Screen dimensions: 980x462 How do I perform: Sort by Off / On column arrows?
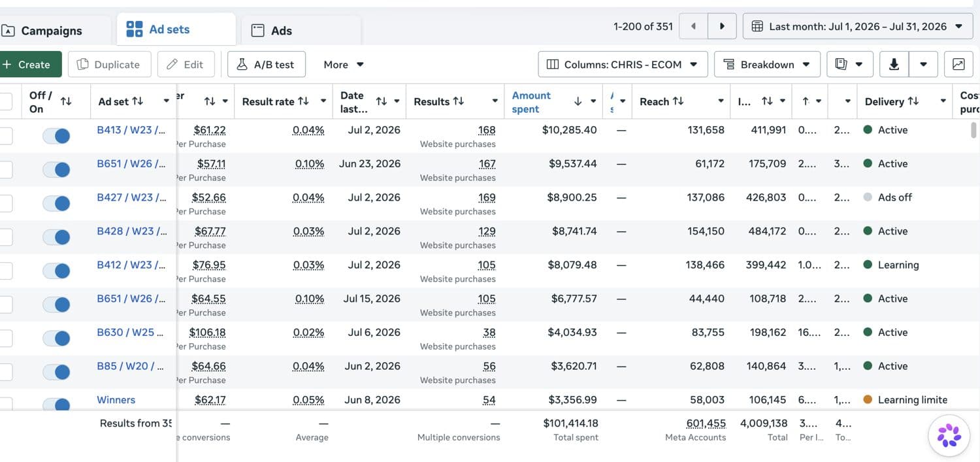tap(66, 101)
